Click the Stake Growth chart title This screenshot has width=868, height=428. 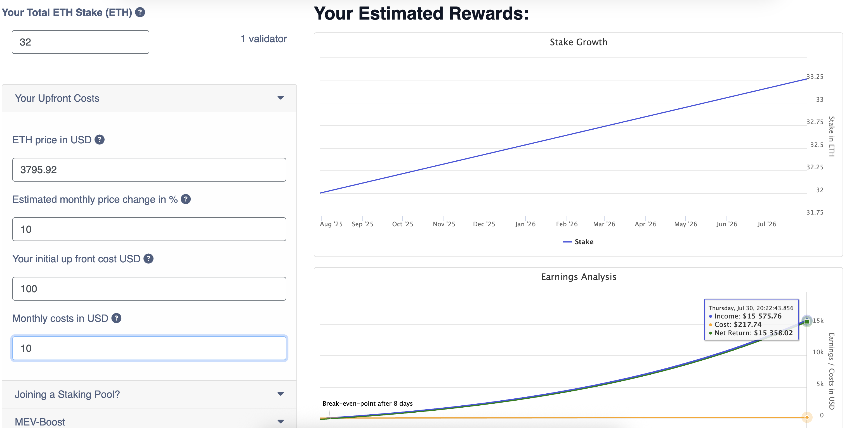pyautogui.click(x=578, y=42)
